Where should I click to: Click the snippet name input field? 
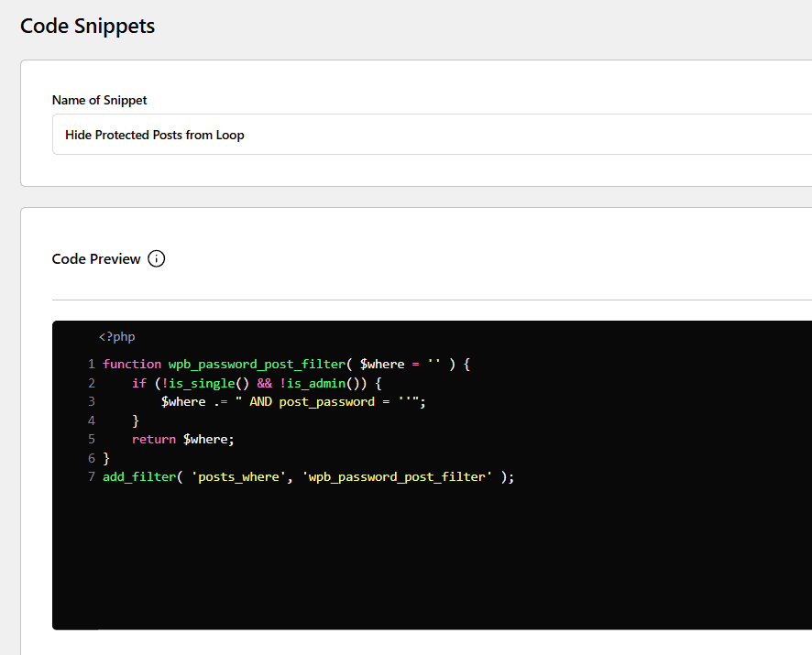tap(275, 134)
